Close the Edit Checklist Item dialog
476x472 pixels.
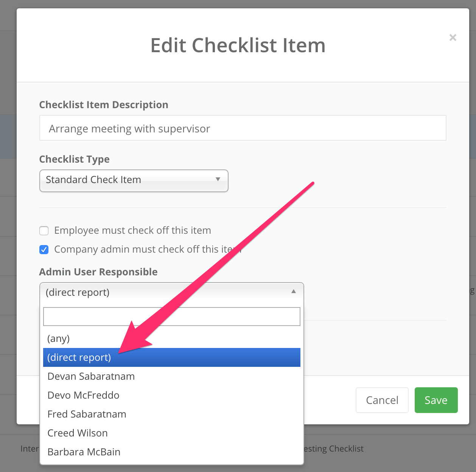click(453, 37)
